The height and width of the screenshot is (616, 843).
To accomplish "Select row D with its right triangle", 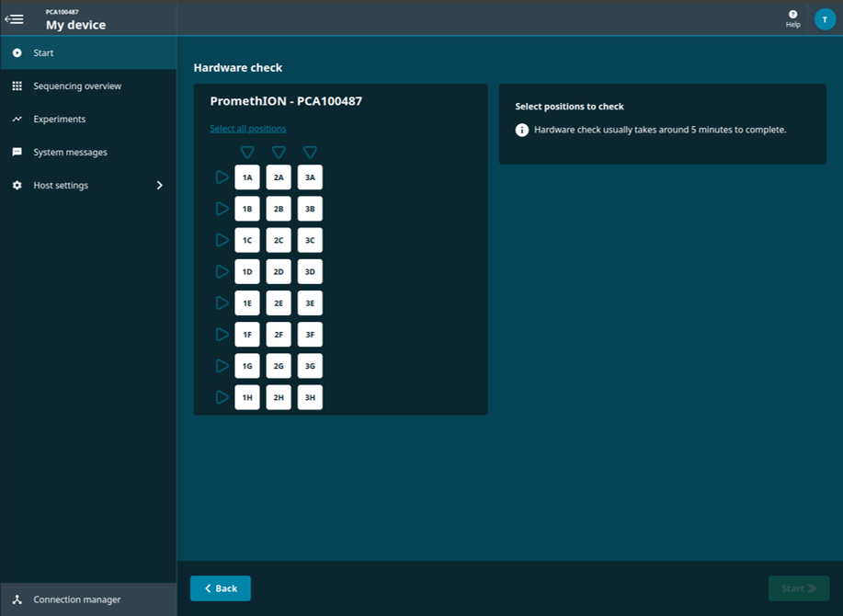I will pyautogui.click(x=222, y=271).
